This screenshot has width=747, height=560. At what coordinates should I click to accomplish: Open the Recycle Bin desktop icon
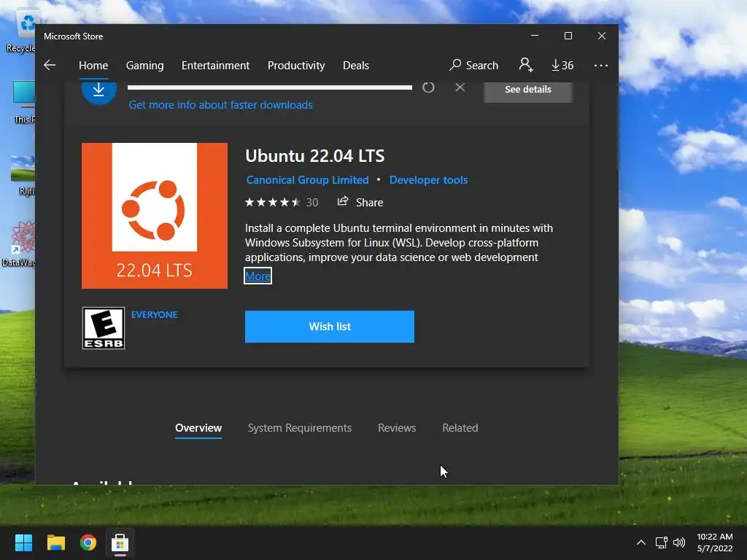[x=21, y=32]
